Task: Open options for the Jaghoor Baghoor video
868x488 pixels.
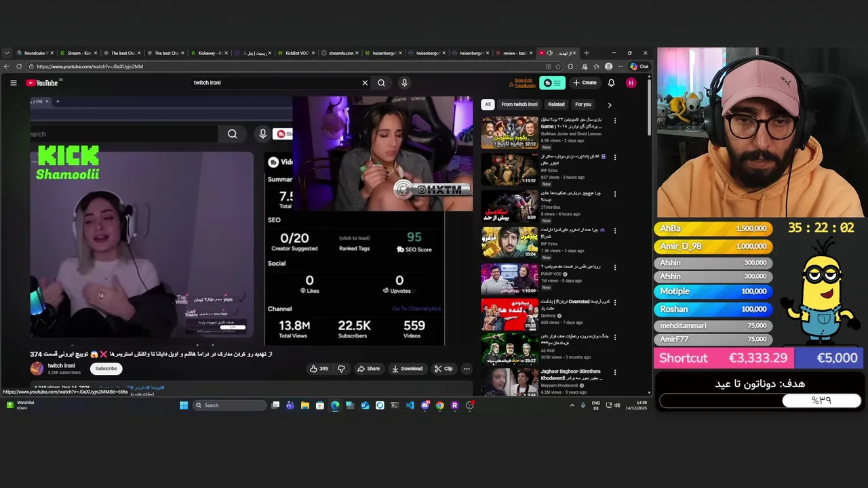Action: (615, 373)
